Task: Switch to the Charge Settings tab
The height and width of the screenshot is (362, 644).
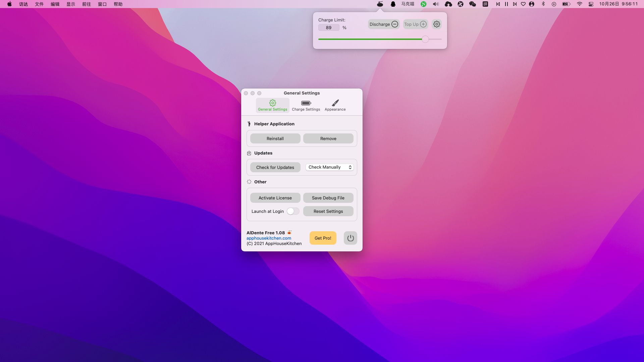Action: coord(306,105)
